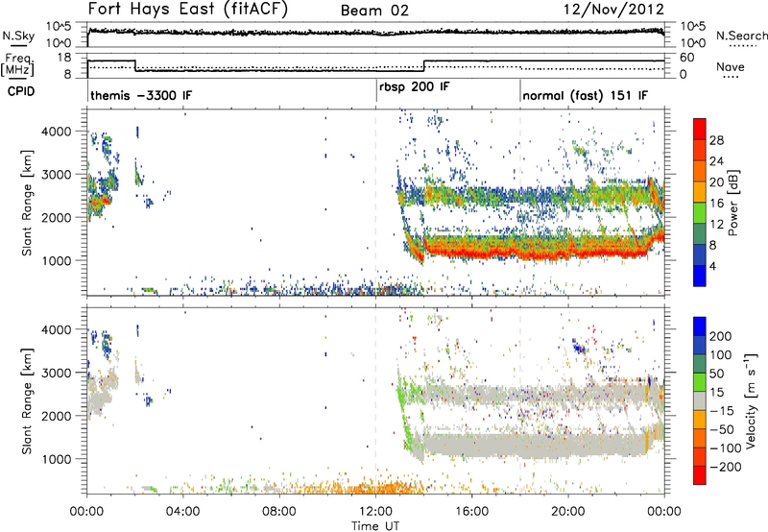
Task: Click the "Nave" legend label
Action: [731, 67]
